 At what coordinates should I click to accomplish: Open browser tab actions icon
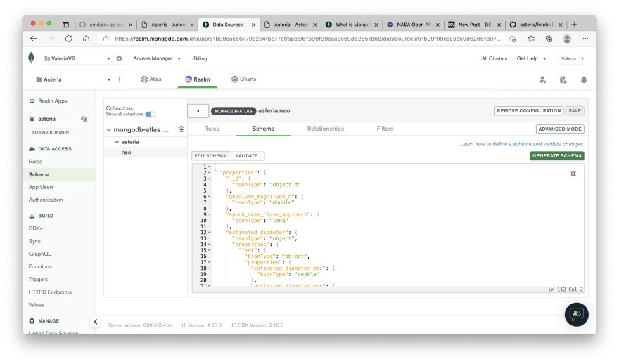[x=66, y=25]
